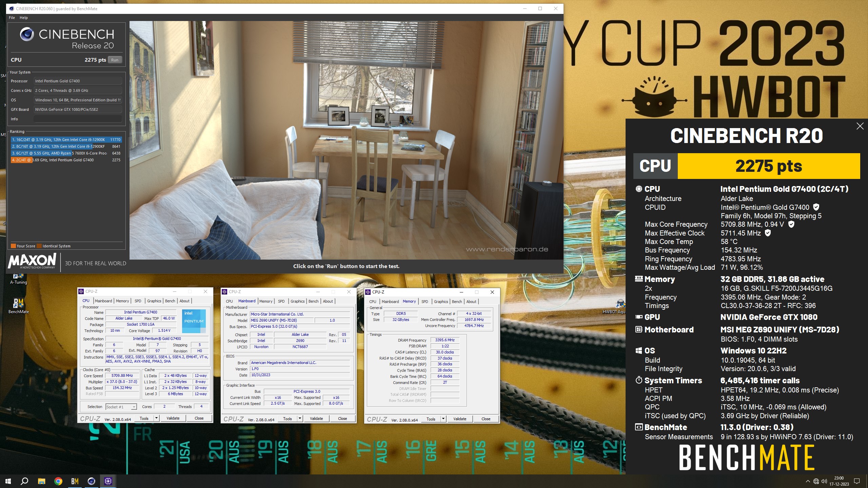Click the Memory icon in BenchMate panel
868x488 pixels.
[639, 279]
